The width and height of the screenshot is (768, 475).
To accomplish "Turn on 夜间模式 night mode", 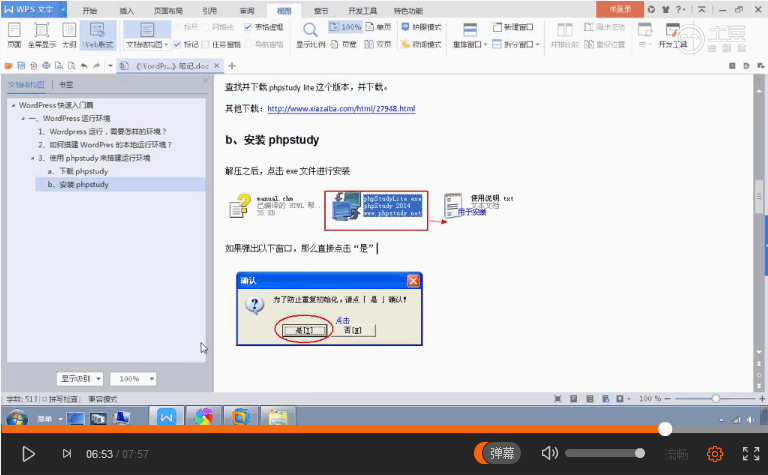I will tap(421, 45).
